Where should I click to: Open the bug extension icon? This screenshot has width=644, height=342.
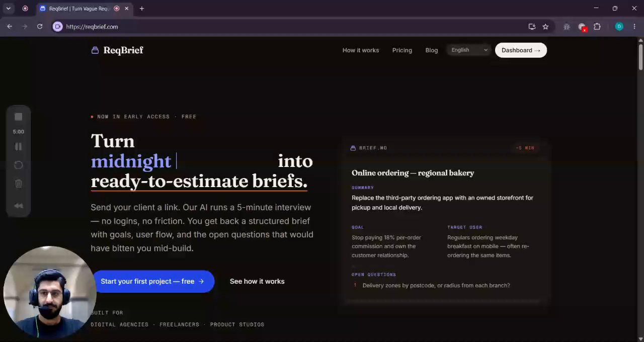click(x=567, y=27)
